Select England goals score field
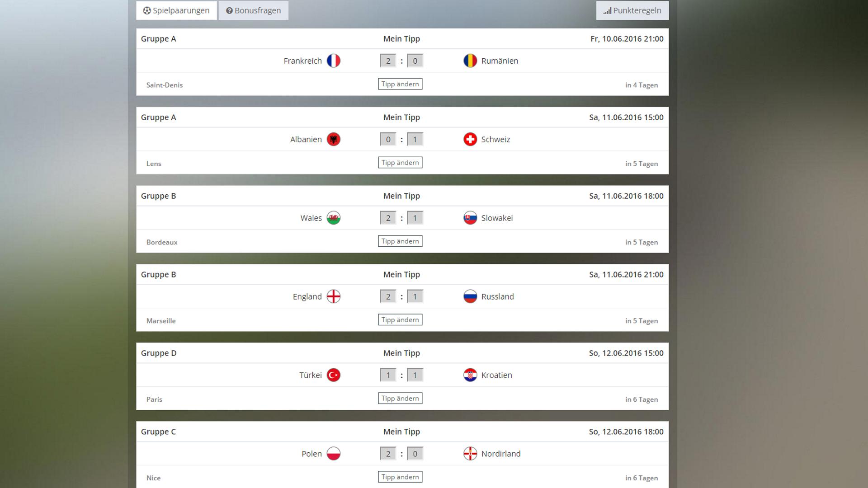Image resolution: width=868 pixels, height=488 pixels. pyautogui.click(x=388, y=296)
